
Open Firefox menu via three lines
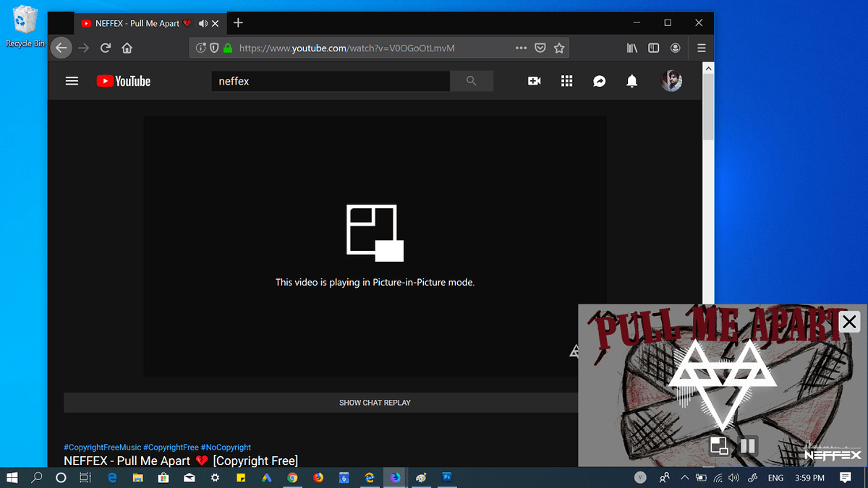(x=701, y=48)
